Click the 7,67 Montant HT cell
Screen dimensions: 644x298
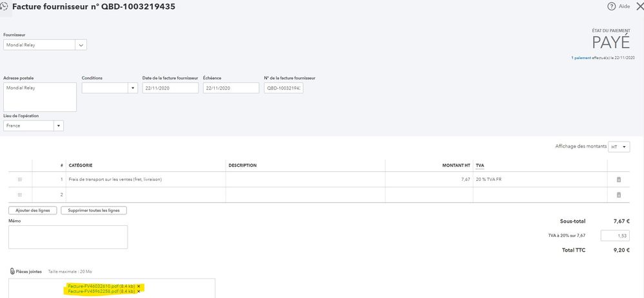429,180
